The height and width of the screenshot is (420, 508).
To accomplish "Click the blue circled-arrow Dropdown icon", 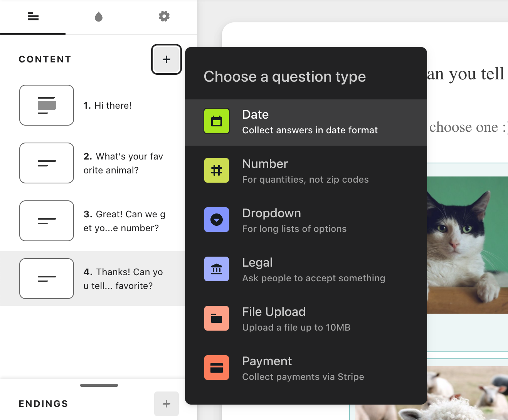I will click(217, 220).
